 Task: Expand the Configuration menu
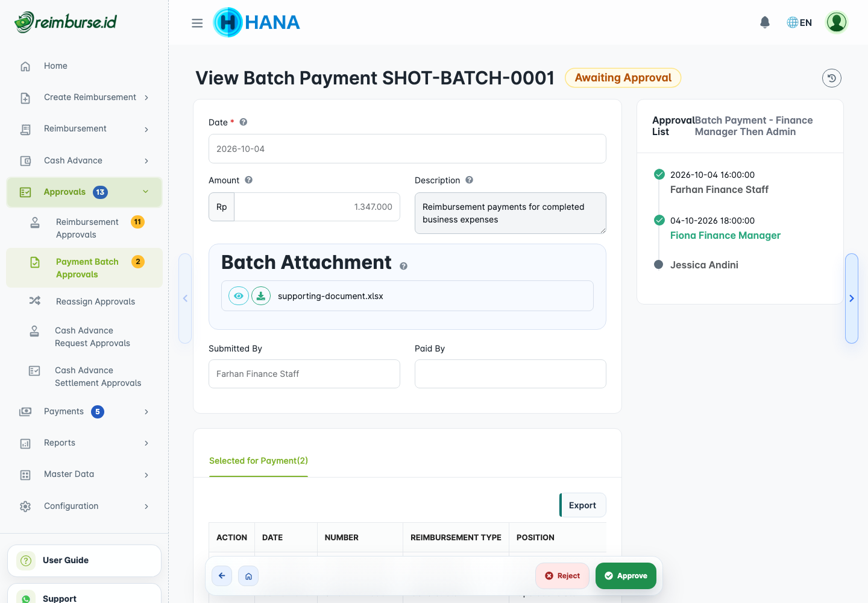[x=84, y=506]
